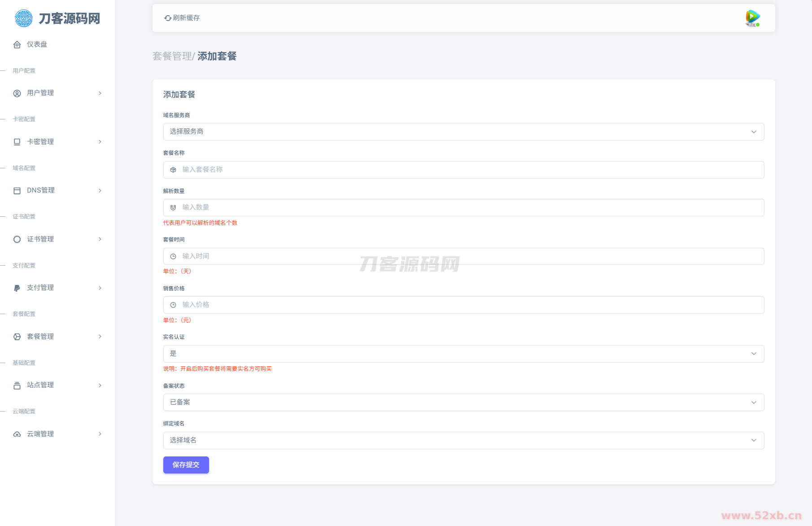This screenshot has height=526, width=812.
Task: Click the refresh cache icon
Action: point(168,18)
